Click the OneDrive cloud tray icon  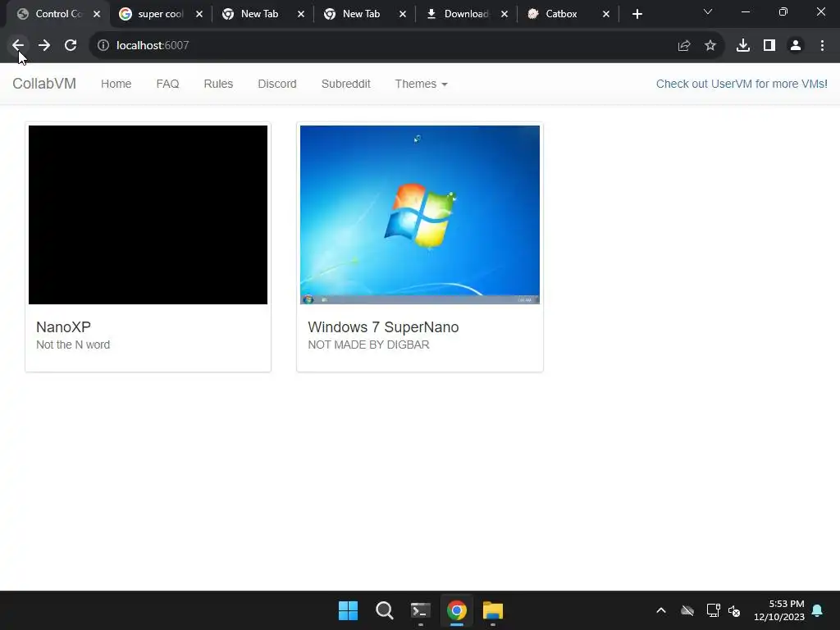[x=687, y=610]
